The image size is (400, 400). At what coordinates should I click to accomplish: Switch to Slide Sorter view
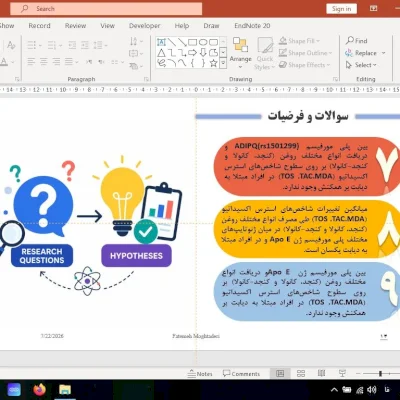[301, 373]
